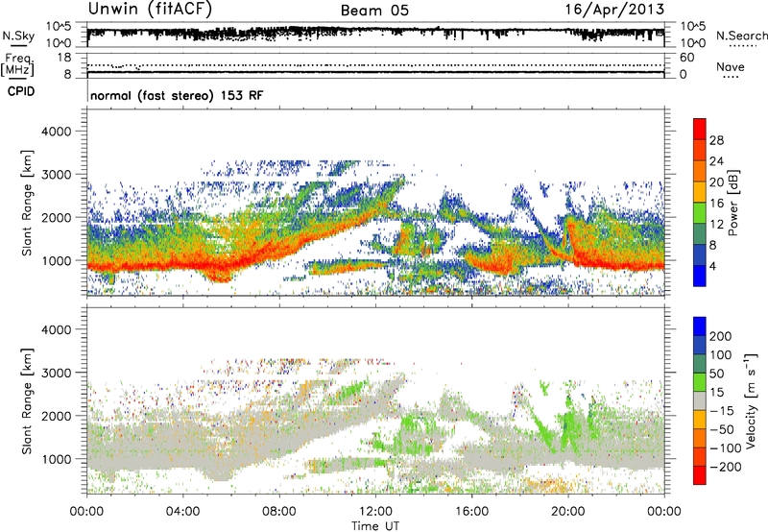Click the 3000 tick in the velocity panel
Viewport: 768px width, 532px height.
pos(57,373)
